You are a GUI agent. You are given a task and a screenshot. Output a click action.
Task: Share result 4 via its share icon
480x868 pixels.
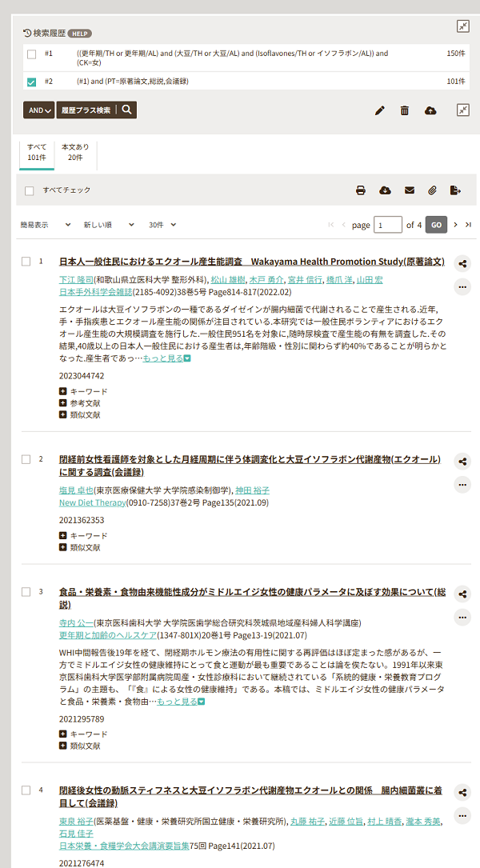click(x=462, y=792)
